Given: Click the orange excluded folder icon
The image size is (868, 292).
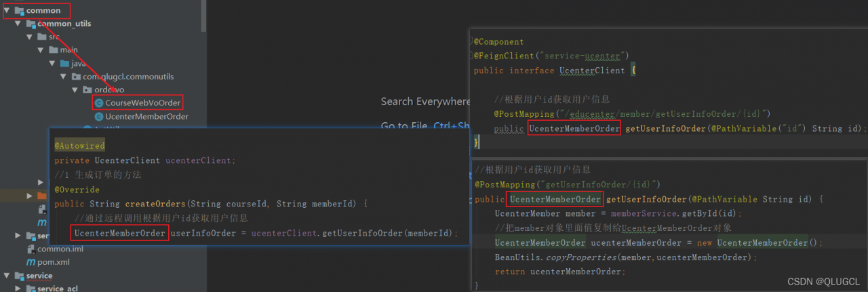Looking at the screenshot, I should [42, 196].
